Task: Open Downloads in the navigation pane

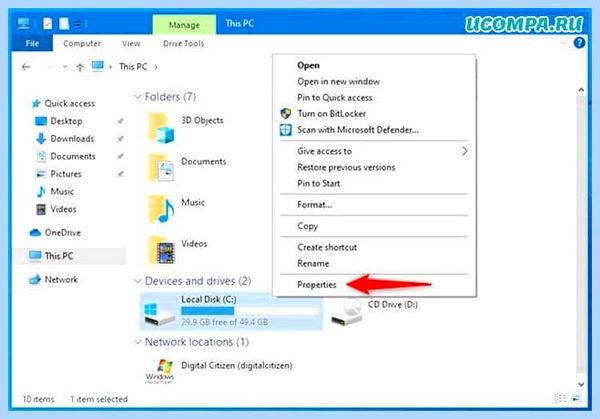Action: pyautogui.click(x=72, y=139)
